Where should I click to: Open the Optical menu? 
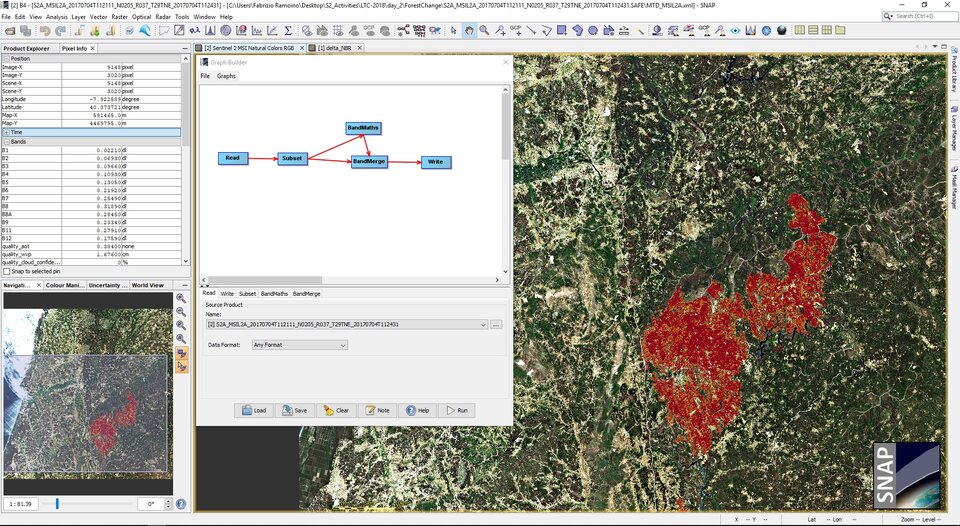(141, 17)
